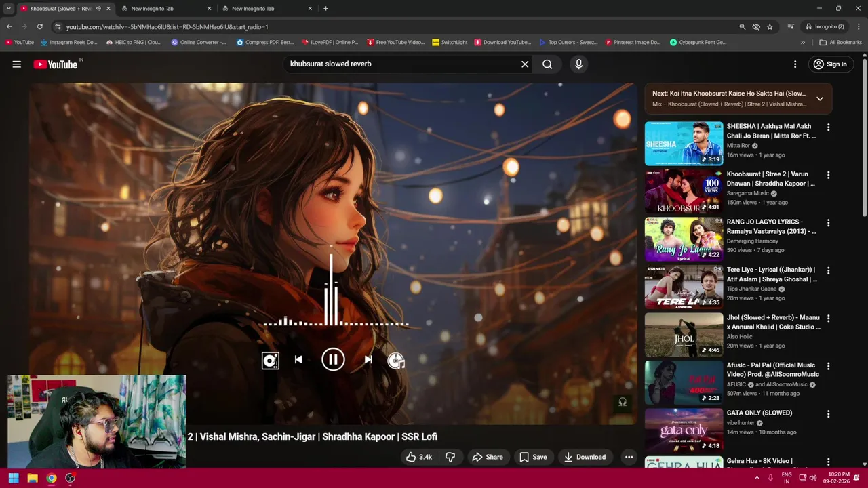
Task: Open options for RANG JO LAGYO video
Action: (x=828, y=223)
